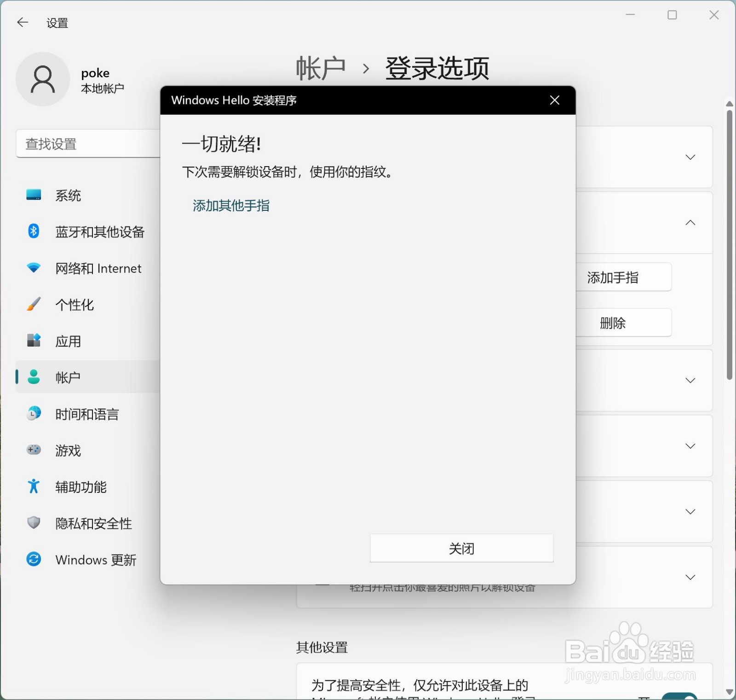
Task: Maximize the Settings window
Action: pyautogui.click(x=672, y=15)
